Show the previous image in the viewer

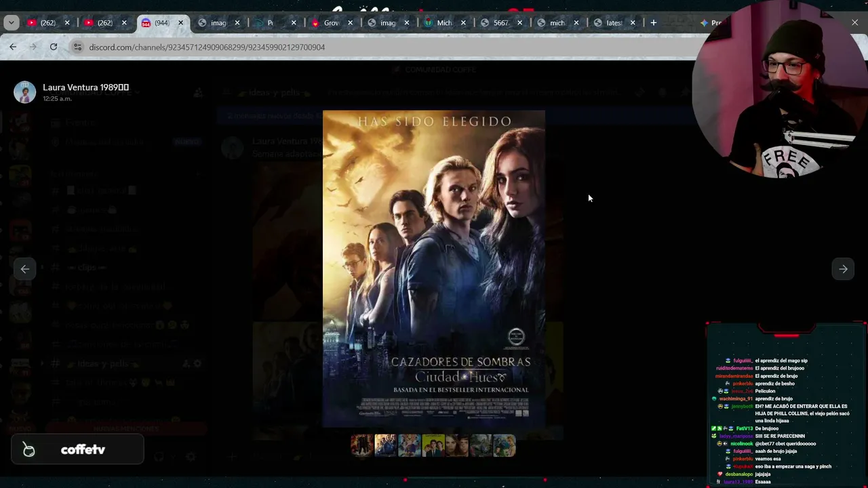(25, 269)
